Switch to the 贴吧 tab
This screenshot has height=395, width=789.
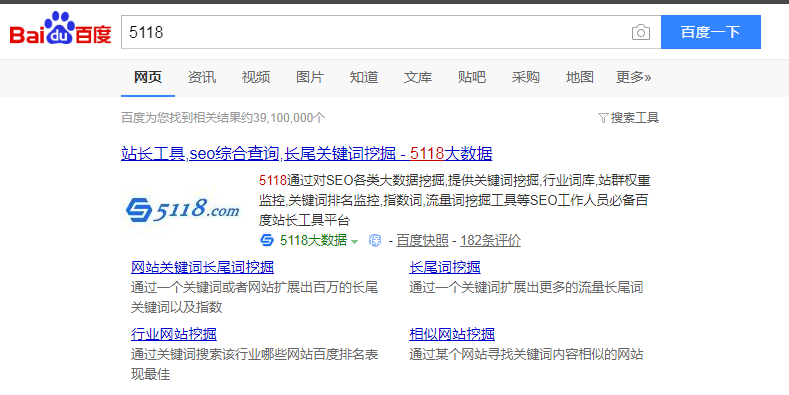tap(472, 77)
